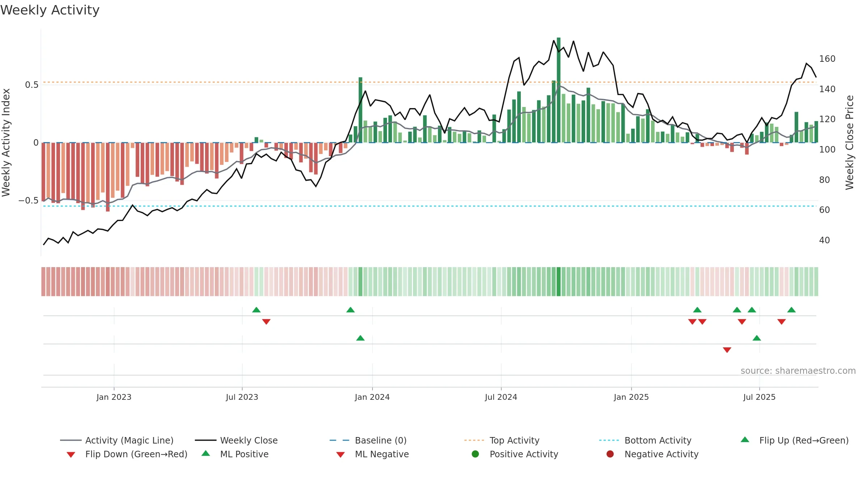Click the green Positive Activity legend dot

[x=476, y=454]
